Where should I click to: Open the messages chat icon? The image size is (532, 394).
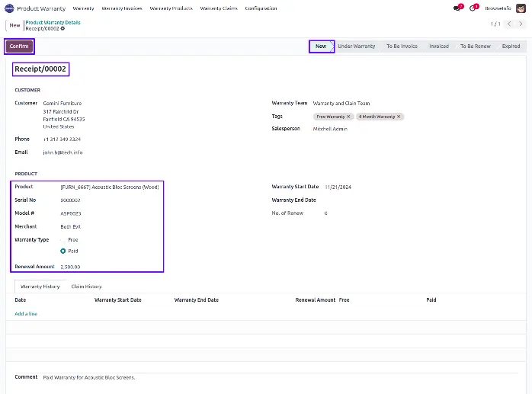(457, 8)
